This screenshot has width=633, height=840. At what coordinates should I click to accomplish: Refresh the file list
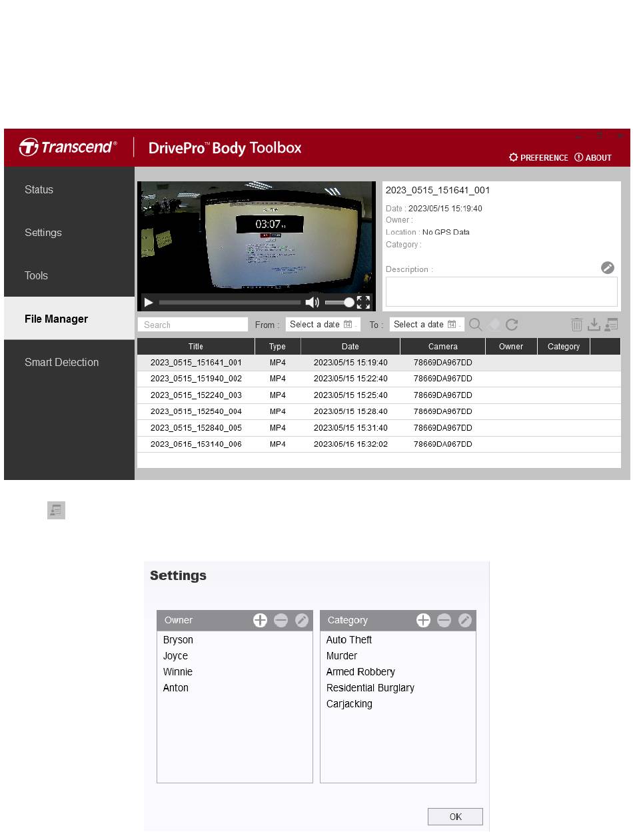coord(512,325)
